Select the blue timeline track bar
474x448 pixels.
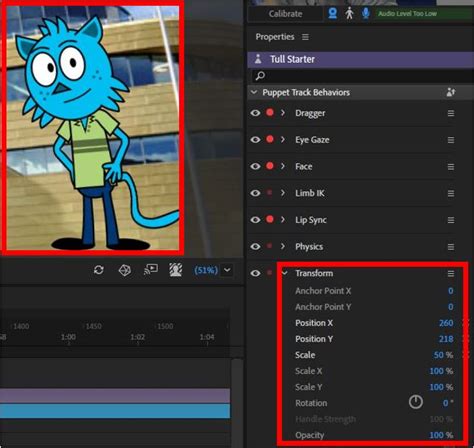tap(115, 411)
